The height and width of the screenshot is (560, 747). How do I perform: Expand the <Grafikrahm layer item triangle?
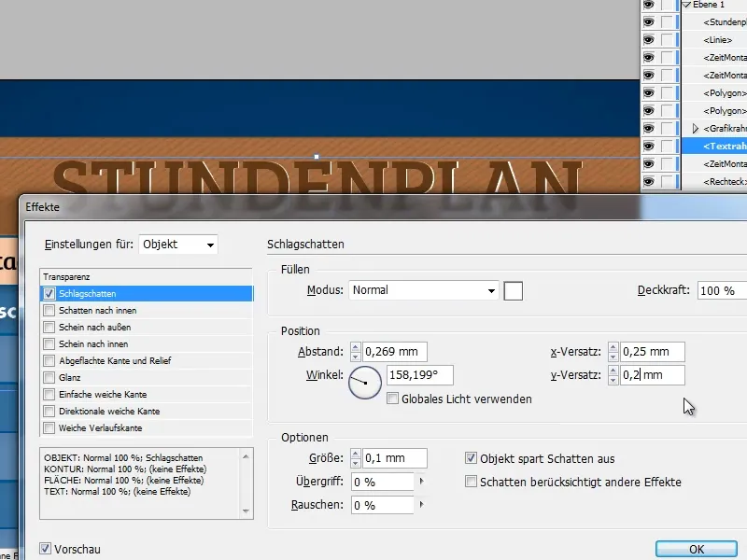coord(695,129)
